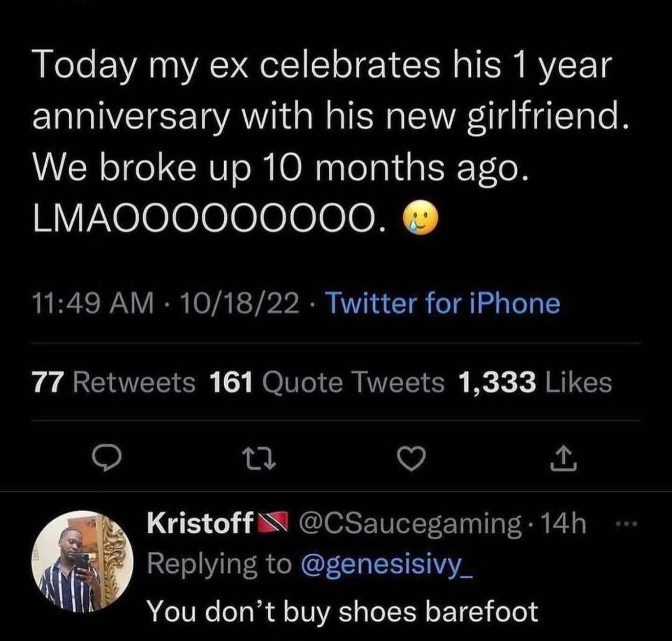This screenshot has width=672, height=641.
Task: View the 77 Retweets list
Action: click(x=113, y=382)
